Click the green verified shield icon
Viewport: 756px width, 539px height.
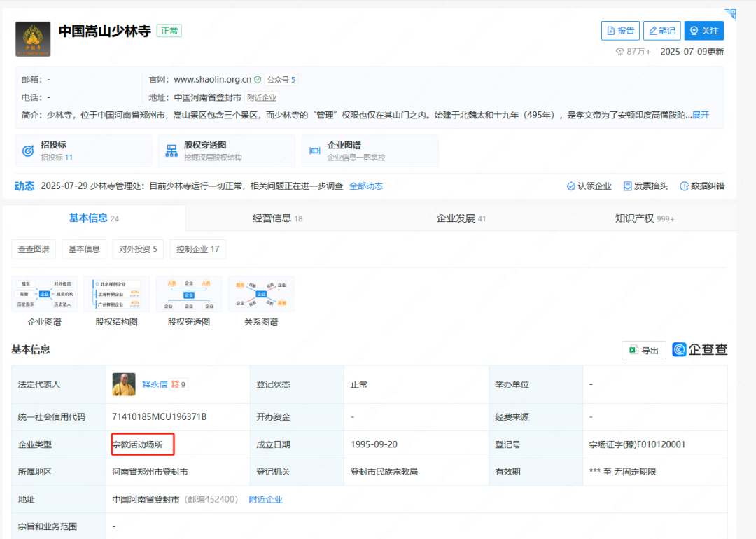tap(258, 80)
